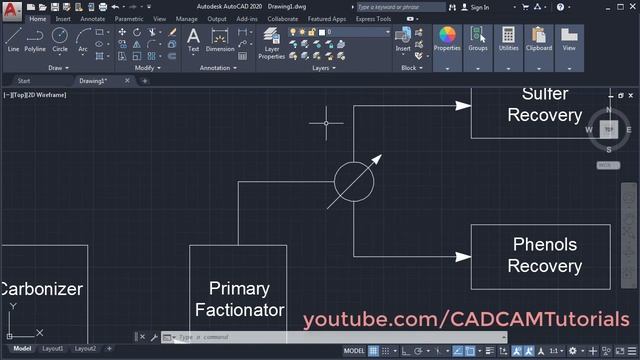Toggle Polar tracking in status bar

[x=418, y=351]
